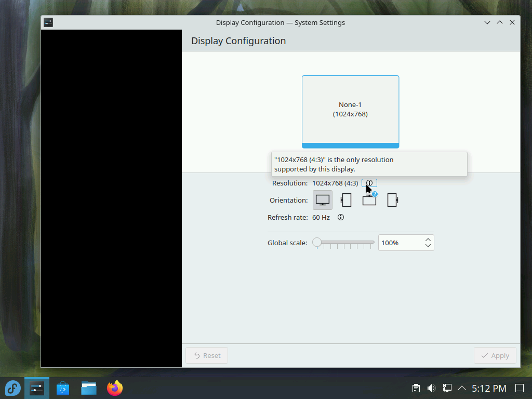Click the resolution info icon
532x399 pixels.
point(369,183)
